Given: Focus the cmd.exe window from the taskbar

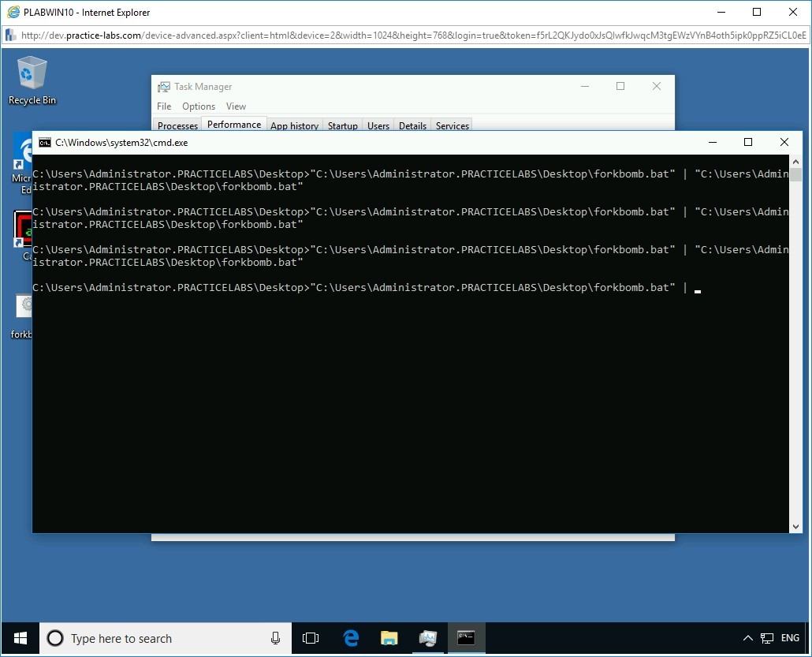Looking at the screenshot, I should (x=466, y=638).
